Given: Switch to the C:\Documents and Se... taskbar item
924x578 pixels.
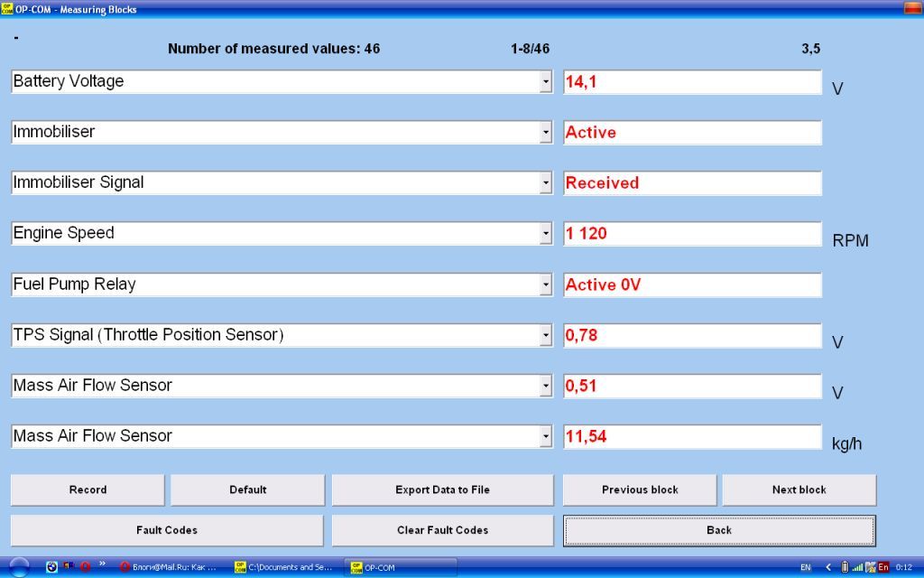Looking at the screenshot, I should 284,567.
